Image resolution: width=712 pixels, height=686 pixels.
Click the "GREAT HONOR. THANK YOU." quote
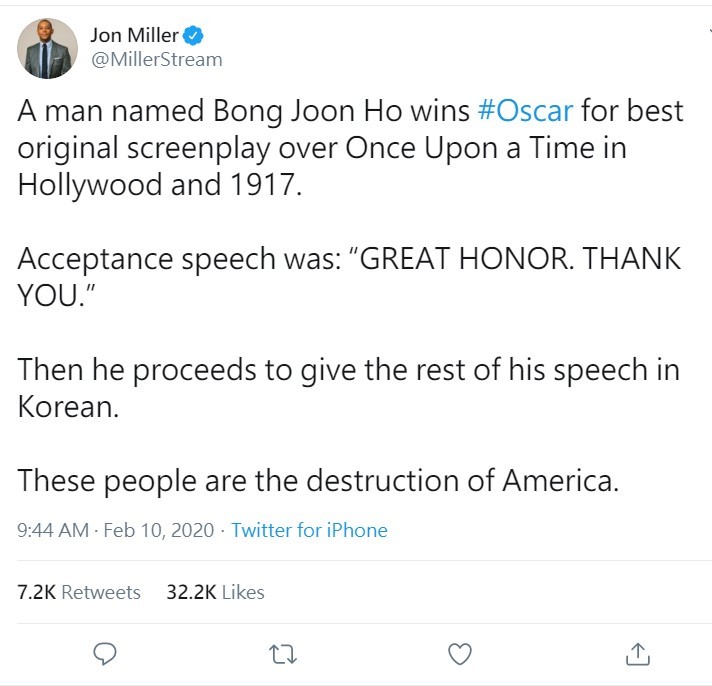(520, 259)
